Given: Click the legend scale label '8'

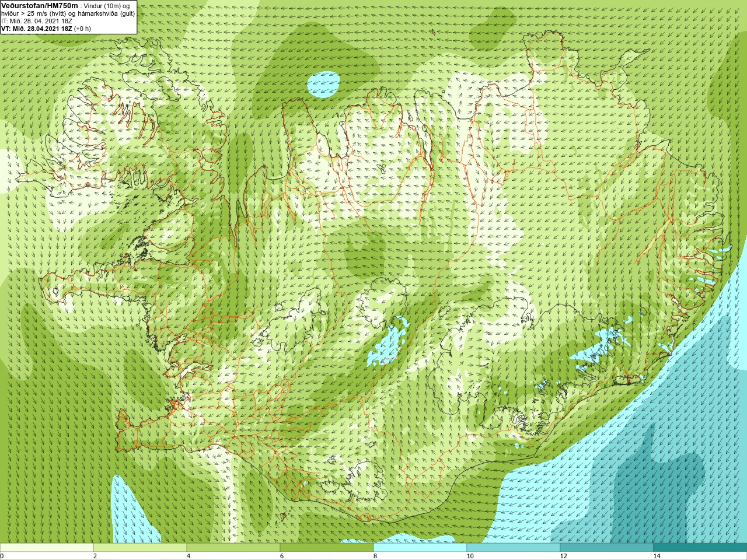Looking at the screenshot, I should [375, 556].
